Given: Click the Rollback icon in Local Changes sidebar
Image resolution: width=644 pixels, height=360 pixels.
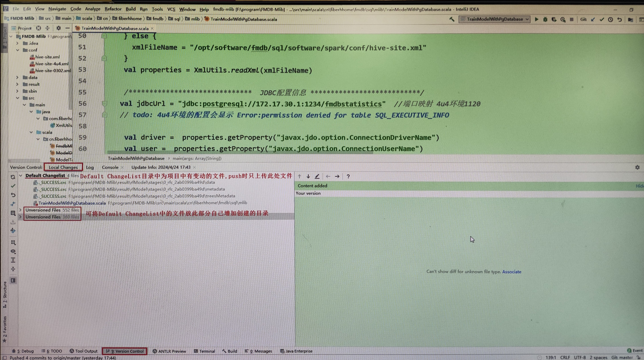Looking at the screenshot, I should point(13,195).
